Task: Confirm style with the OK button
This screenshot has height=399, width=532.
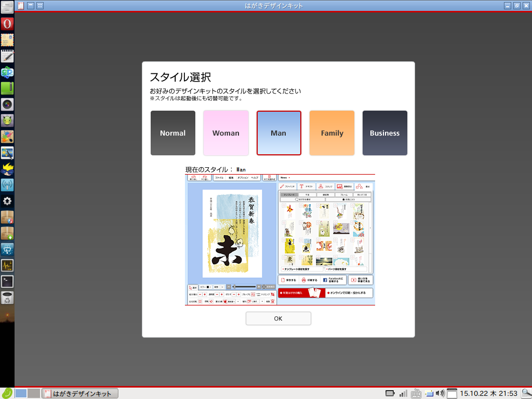Action: (x=278, y=318)
